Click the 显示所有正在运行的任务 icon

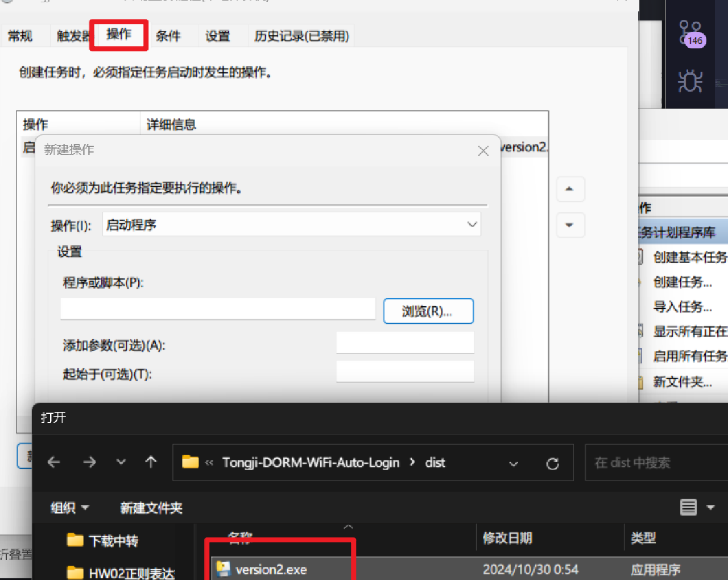click(642, 331)
